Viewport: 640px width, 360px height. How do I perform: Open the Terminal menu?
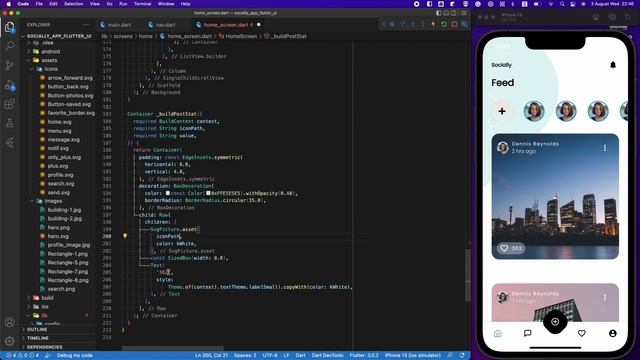pyautogui.click(x=142, y=4)
